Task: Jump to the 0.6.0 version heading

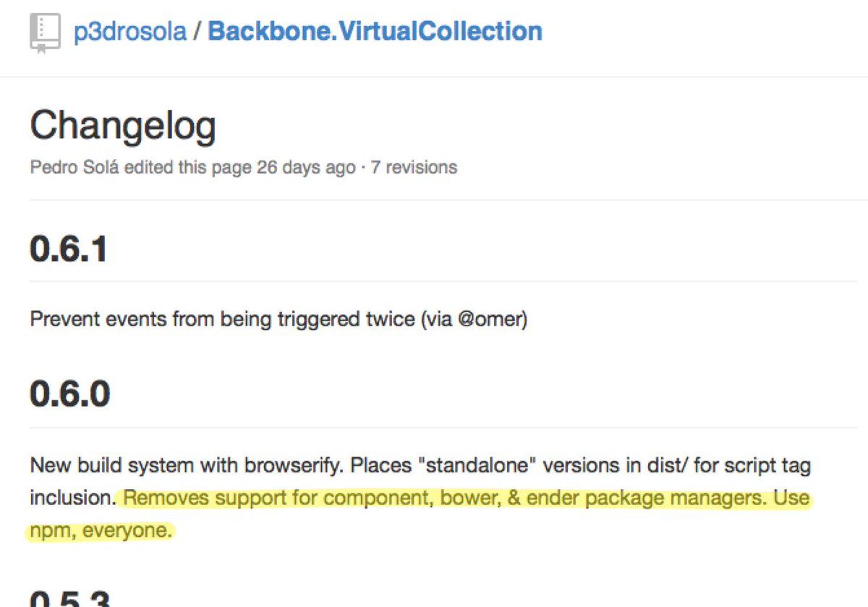Action: [70, 394]
